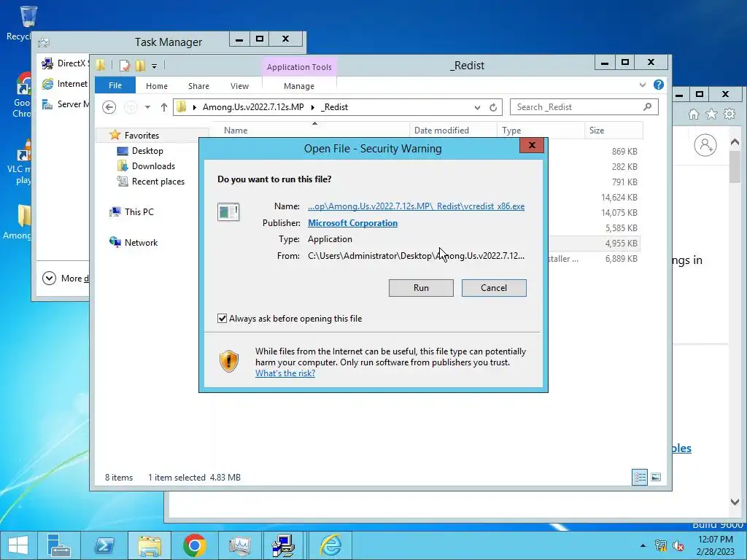This screenshot has width=747, height=560.
Task: Open Internet Explorer settings gear icon
Action: tap(729, 114)
